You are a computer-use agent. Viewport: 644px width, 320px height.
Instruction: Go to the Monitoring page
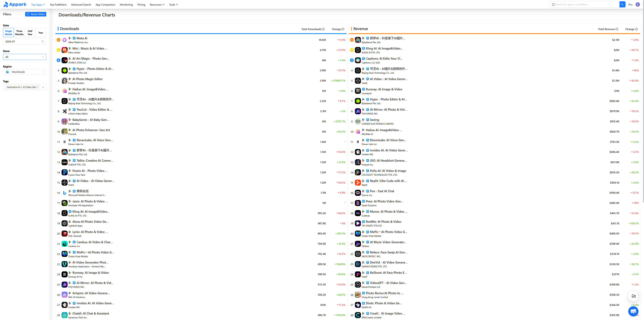126,5
